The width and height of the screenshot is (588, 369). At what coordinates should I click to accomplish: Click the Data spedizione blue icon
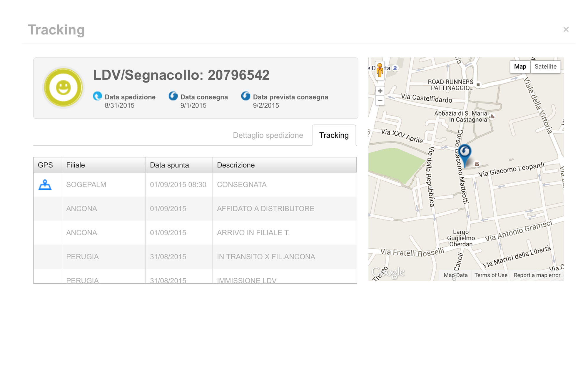[x=97, y=96]
